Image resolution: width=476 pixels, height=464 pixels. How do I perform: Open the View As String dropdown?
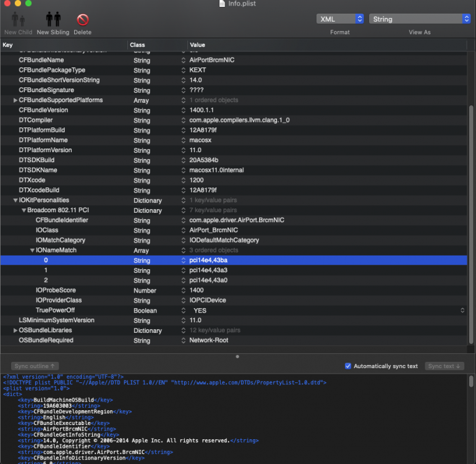pyautogui.click(x=420, y=19)
